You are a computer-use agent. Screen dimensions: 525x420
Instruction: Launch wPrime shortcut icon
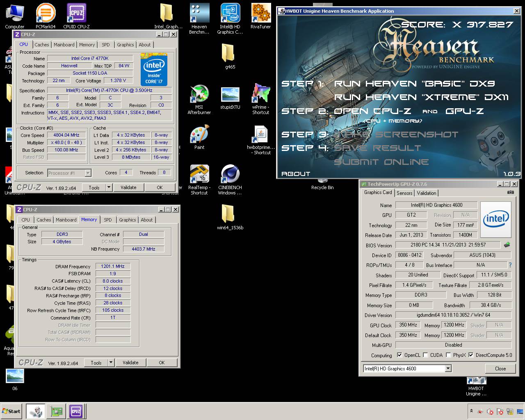coord(261,99)
